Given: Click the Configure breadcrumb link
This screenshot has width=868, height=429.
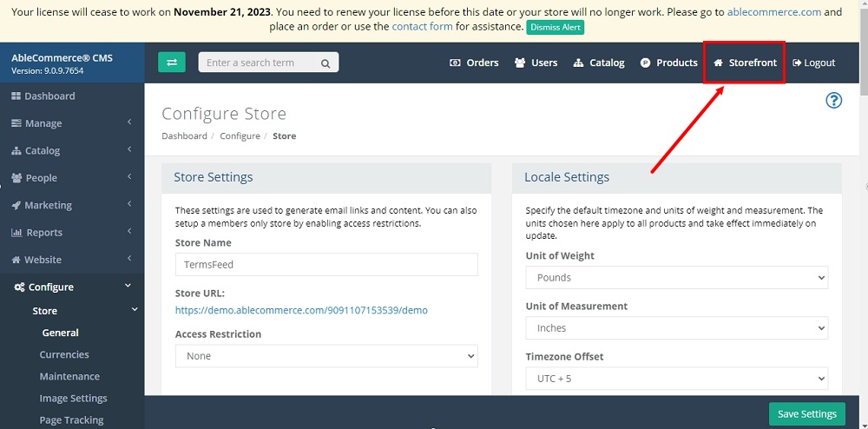Looking at the screenshot, I should 240,135.
